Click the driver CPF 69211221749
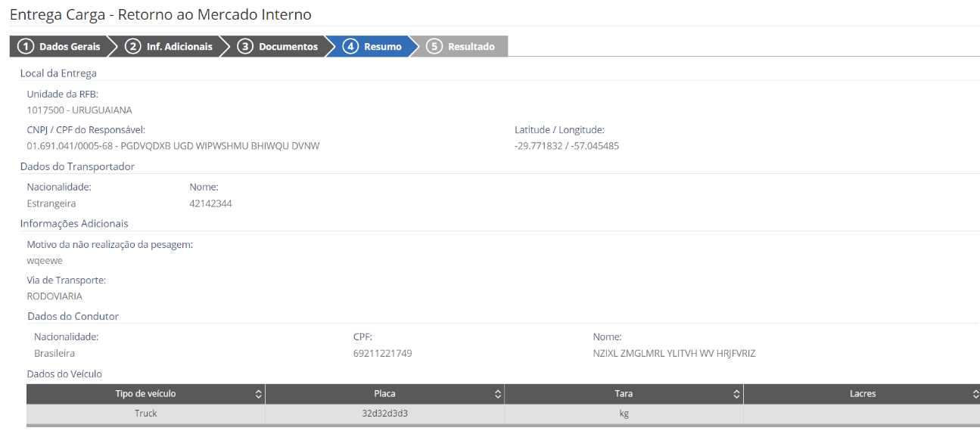This screenshot has height=434, width=980. click(383, 353)
